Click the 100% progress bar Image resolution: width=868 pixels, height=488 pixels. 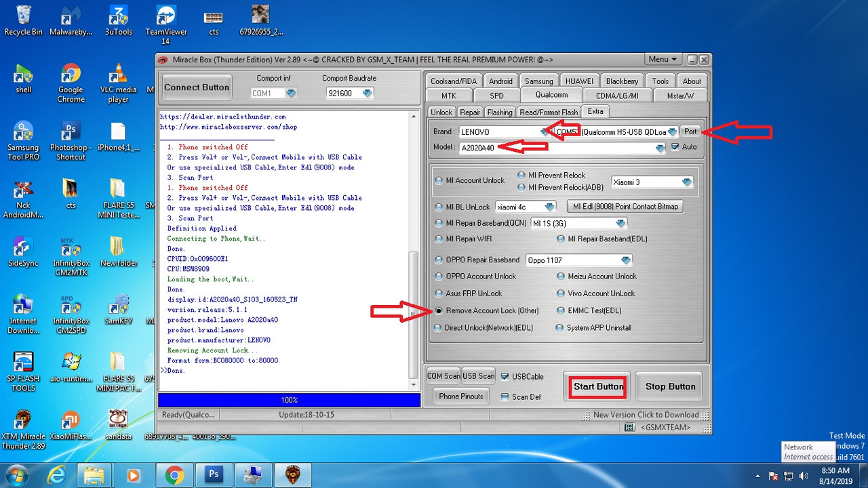pyautogui.click(x=289, y=400)
